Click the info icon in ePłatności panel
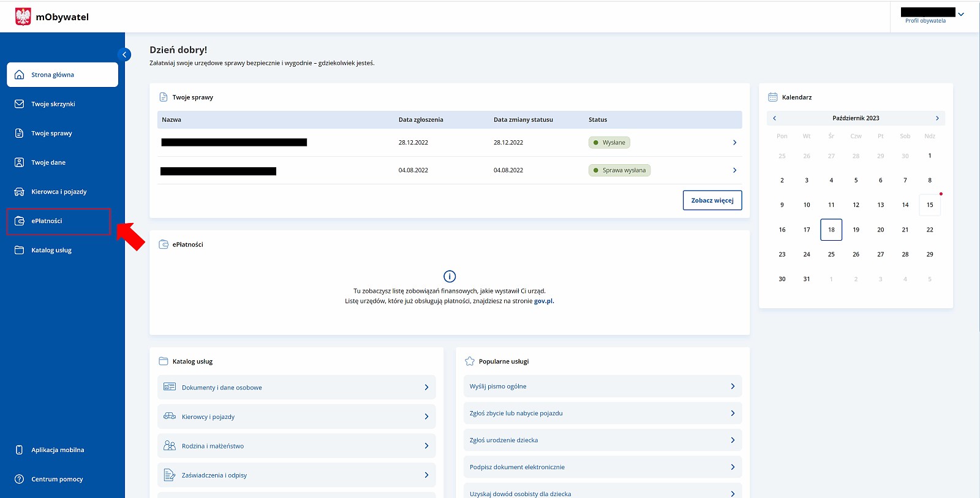The width and height of the screenshot is (980, 498). [450, 276]
